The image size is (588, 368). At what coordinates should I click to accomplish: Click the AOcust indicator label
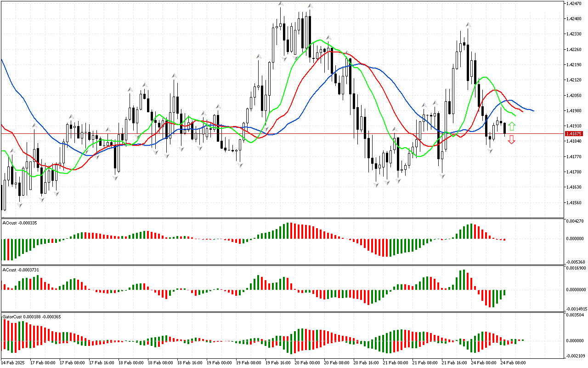click(x=20, y=223)
